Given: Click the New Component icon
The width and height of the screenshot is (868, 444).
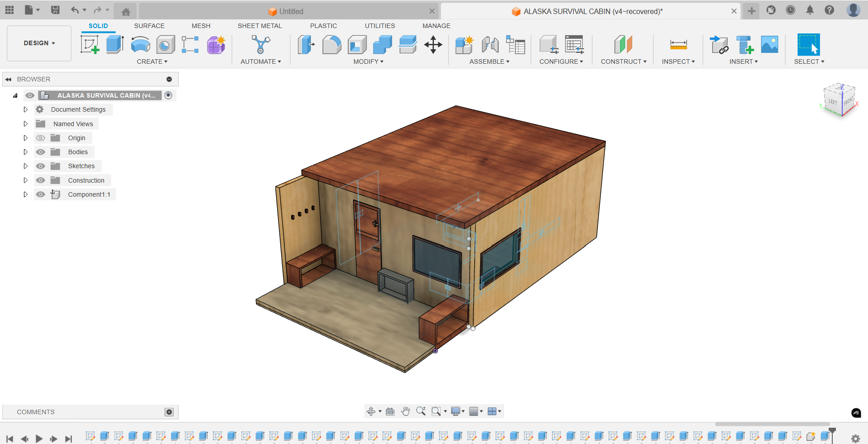Looking at the screenshot, I should [464, 45].
